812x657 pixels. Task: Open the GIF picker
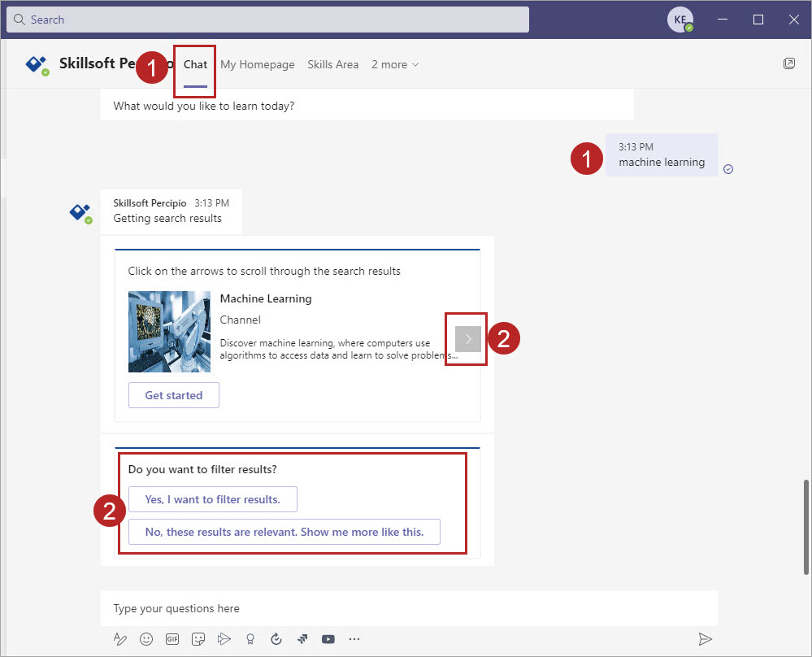(172, 639)
